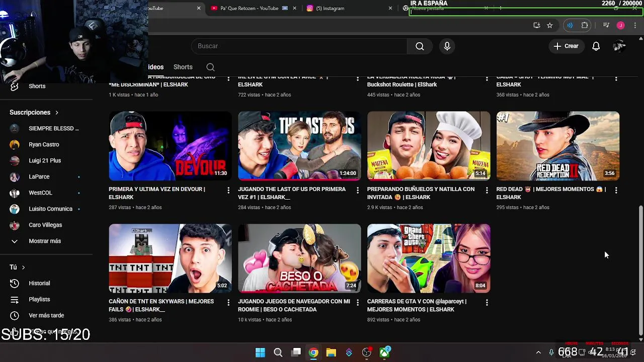Open options menu for Beso o Cachetada video
Viewport: 644px width, 362px height.
click(358, 302)
